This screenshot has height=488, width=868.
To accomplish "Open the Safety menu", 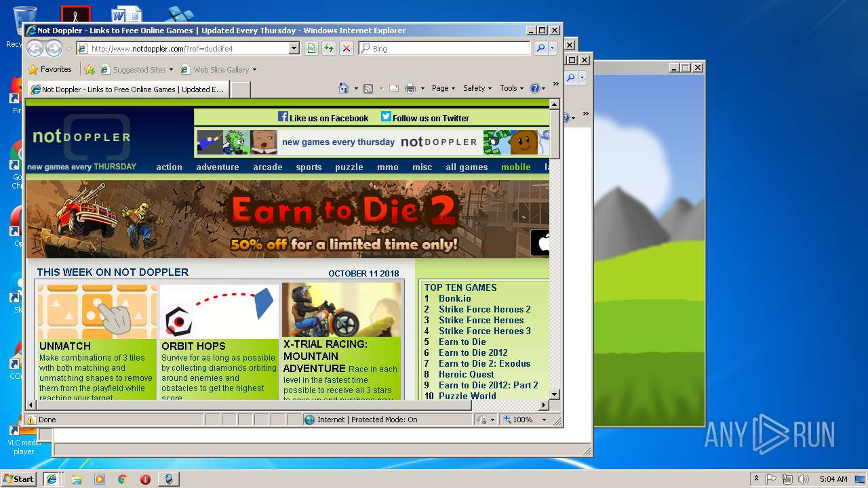I will [477, 88].
